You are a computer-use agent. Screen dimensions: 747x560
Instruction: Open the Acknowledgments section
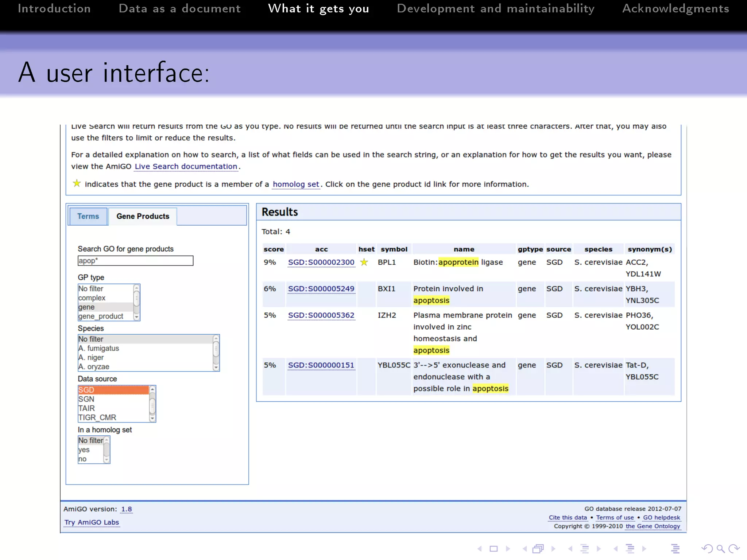[x=676, y=8]
